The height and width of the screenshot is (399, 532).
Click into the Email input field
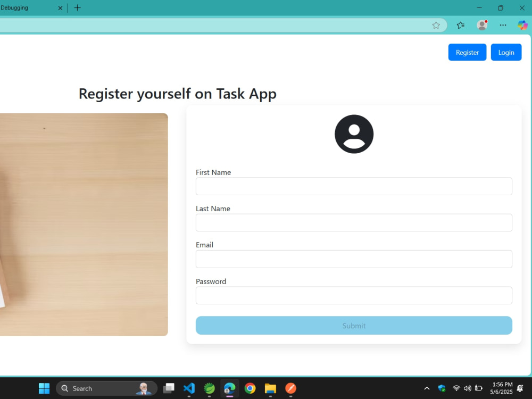[354, 259]
